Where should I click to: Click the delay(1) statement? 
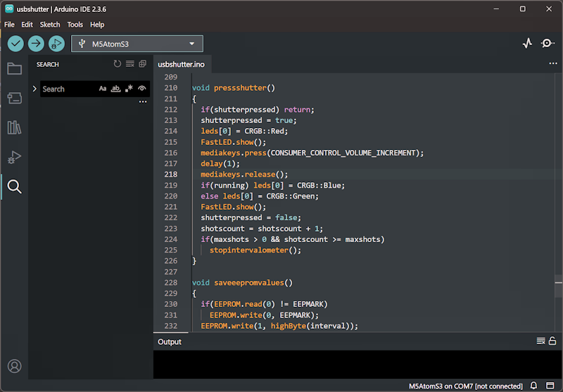point(220,164)
